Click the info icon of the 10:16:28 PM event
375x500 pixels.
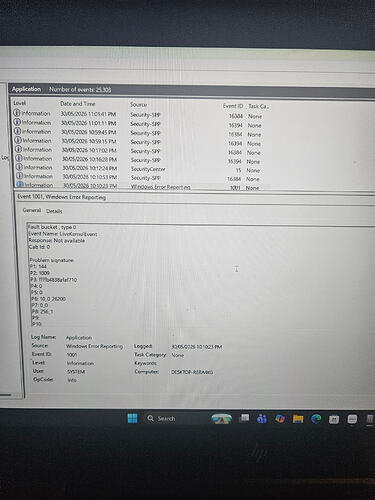pyautogui.click(x=19, y=158)
